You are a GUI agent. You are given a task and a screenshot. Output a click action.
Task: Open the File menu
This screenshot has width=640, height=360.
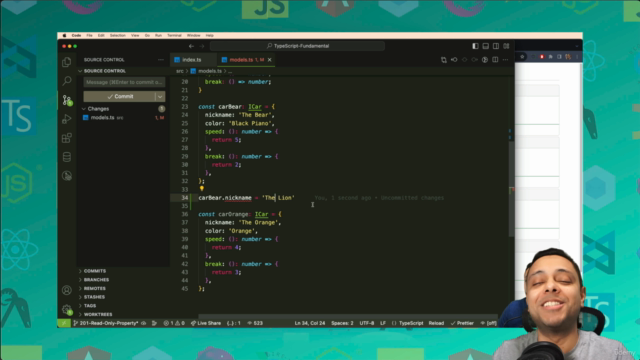(x=89, y=36)
